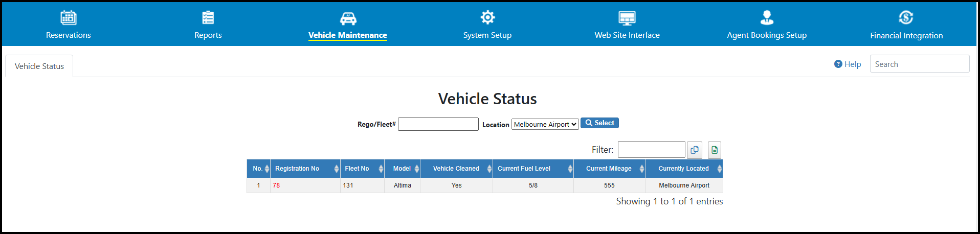This screenshot has width=980, height=234.
Task: Open registration 78 red link
Action: 276,185
